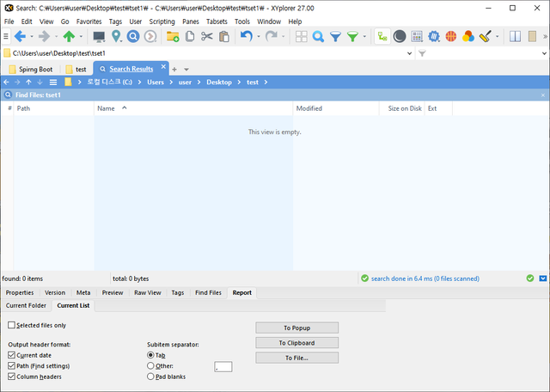Click the blue Undo arrow
550x392 pixels.
point(247,36)
